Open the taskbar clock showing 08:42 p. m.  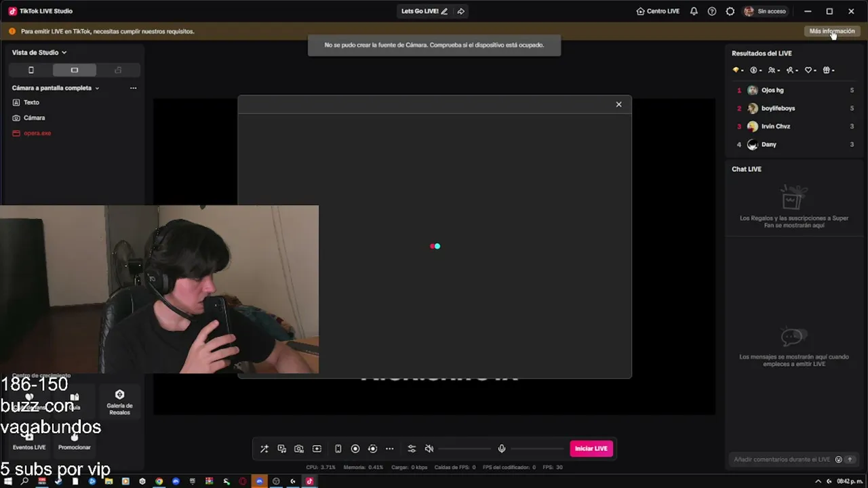click(x=850, y=481)
